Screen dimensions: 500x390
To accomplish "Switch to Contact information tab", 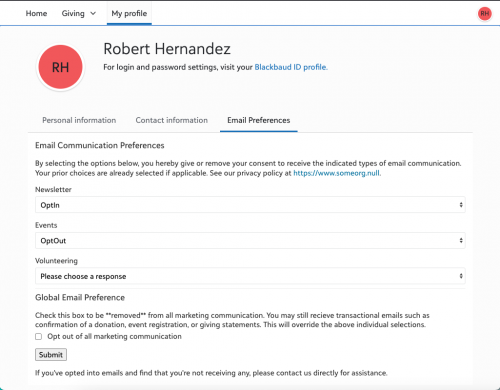I will point(171,120).
